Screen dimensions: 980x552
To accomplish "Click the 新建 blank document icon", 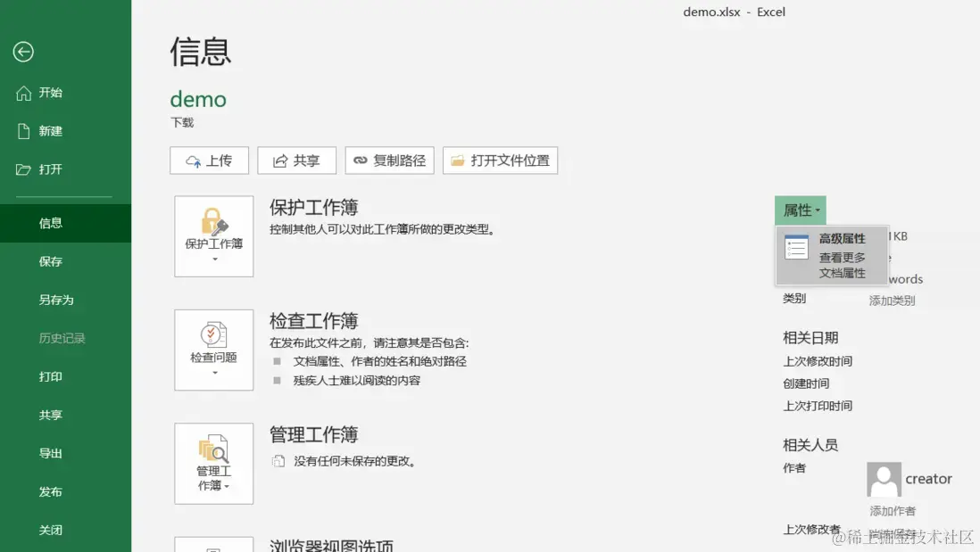I will tap(23, 131).
